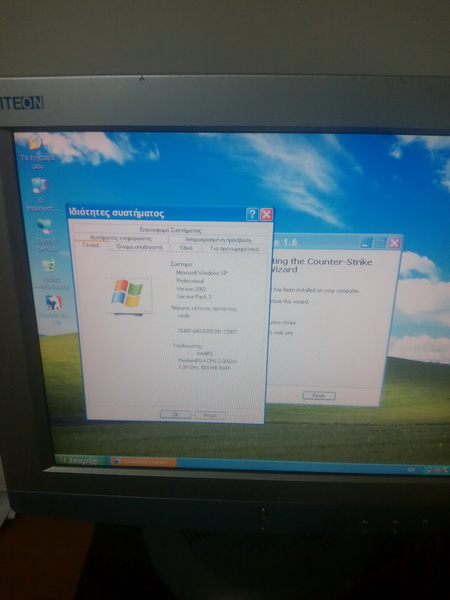Open the Τα έγγραφά μου desktop icon
This screenshot has width=450, height=600.
(36, 151)
